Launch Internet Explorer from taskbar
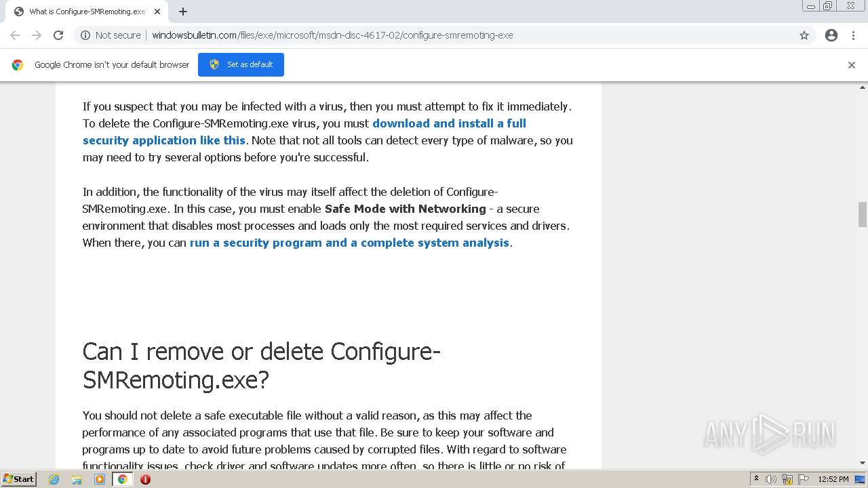The image size is (868, 488). 54,479
